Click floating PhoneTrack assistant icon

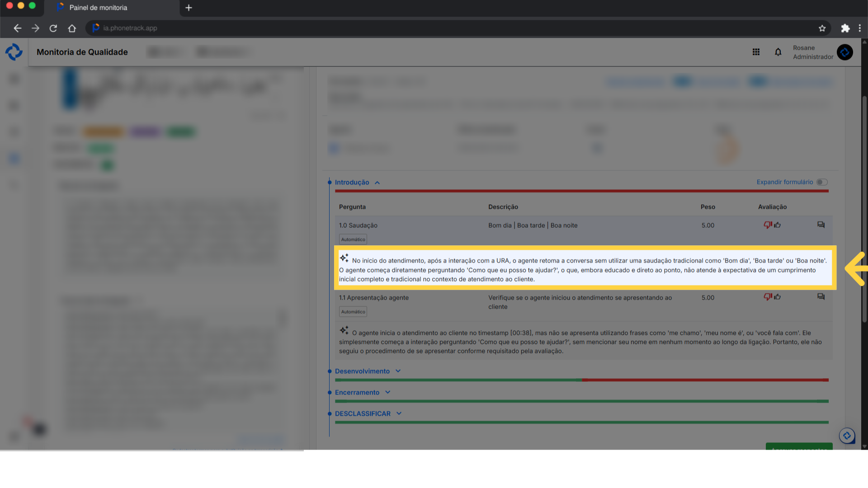click(847, 436)
